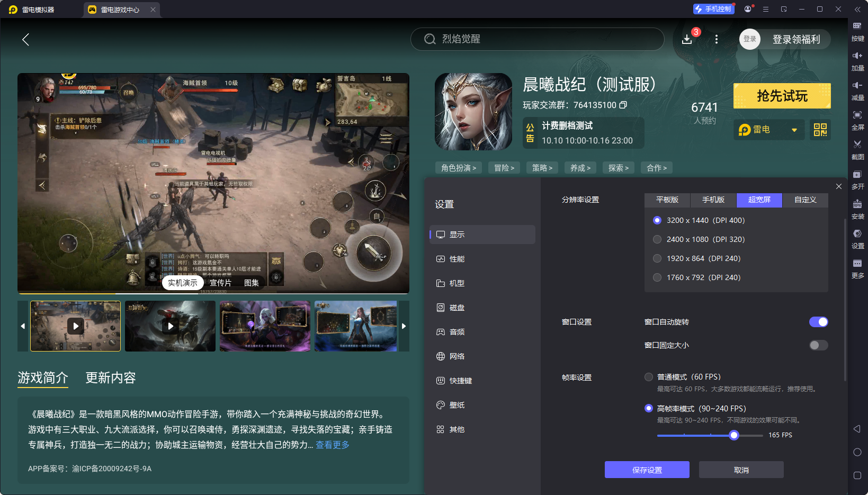Open the three-dot more options menu
Screen dimensions: 868x495
click(x=716, y=39)
